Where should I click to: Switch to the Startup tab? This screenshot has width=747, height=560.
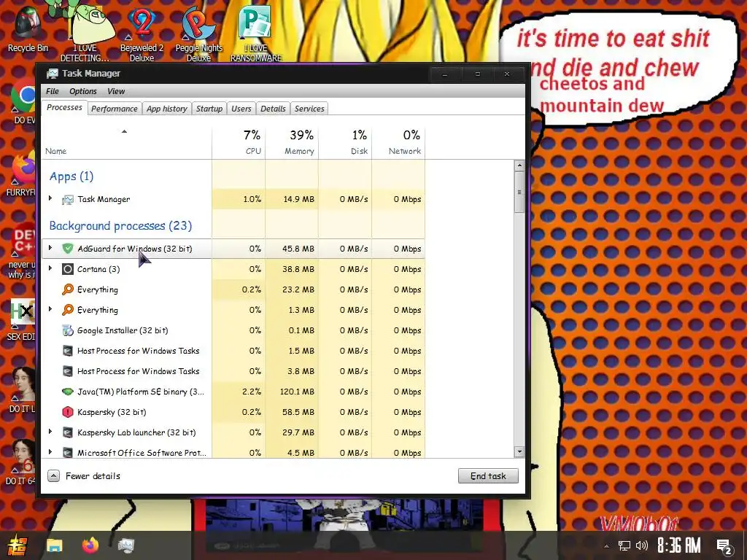(209, 109)
